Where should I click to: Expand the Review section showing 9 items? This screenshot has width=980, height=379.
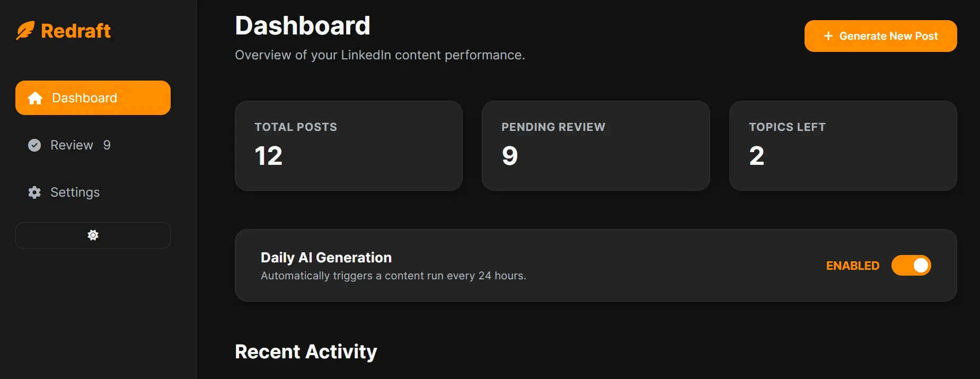(x=70, y=145)
